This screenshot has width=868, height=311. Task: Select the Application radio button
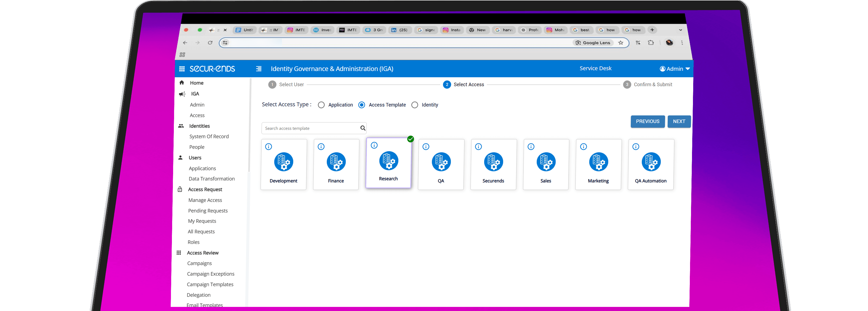point(321,105)
